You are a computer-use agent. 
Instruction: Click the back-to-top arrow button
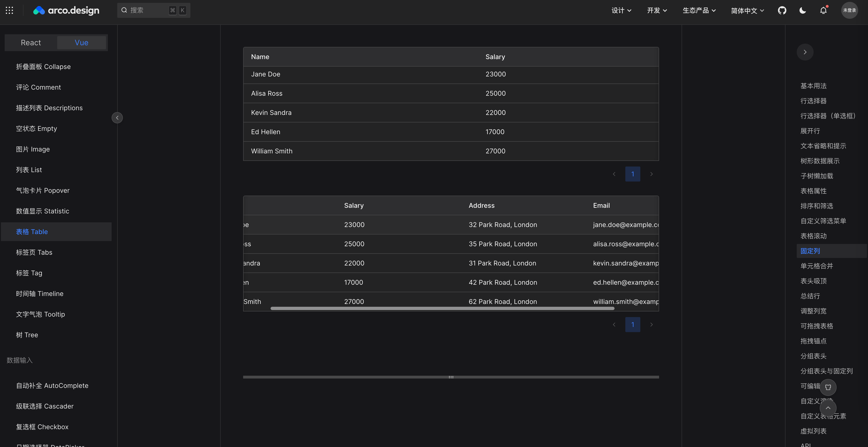tap(828, 408)
